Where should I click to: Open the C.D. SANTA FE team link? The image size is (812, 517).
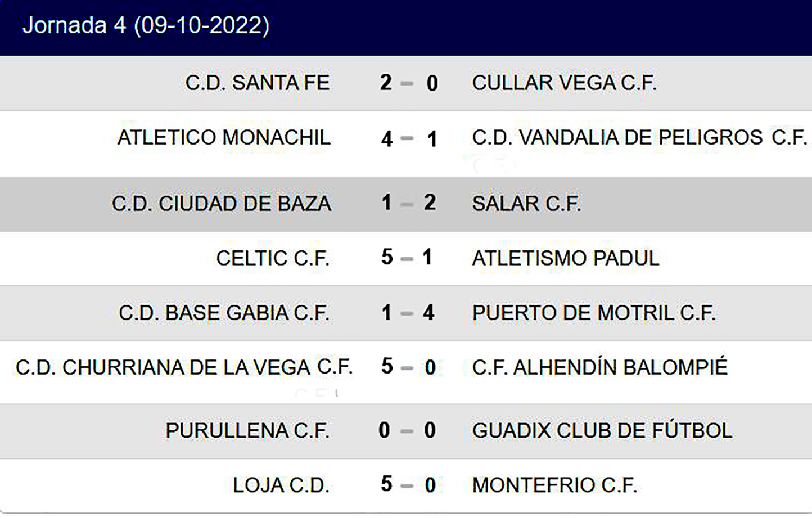tap(258, 83)
